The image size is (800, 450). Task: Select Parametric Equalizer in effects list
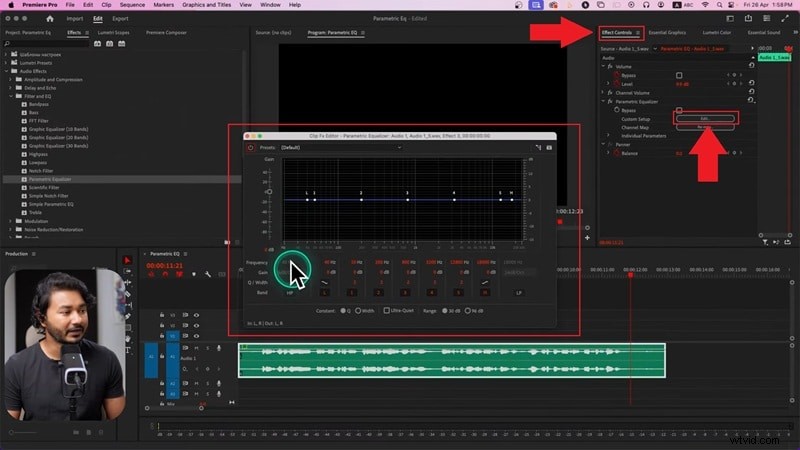50,179
